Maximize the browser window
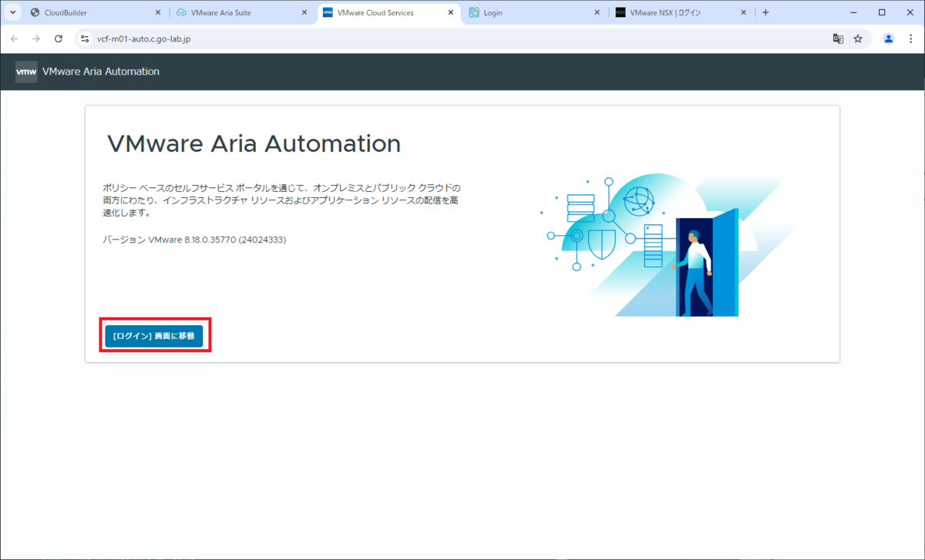 coord(882,12)
